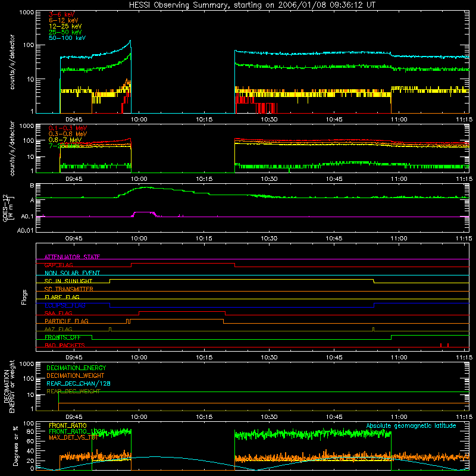This screenshot has height=476, width=476.
Task: Click the '11:00' tick under the Flags plot
Action: pos(399,358)
